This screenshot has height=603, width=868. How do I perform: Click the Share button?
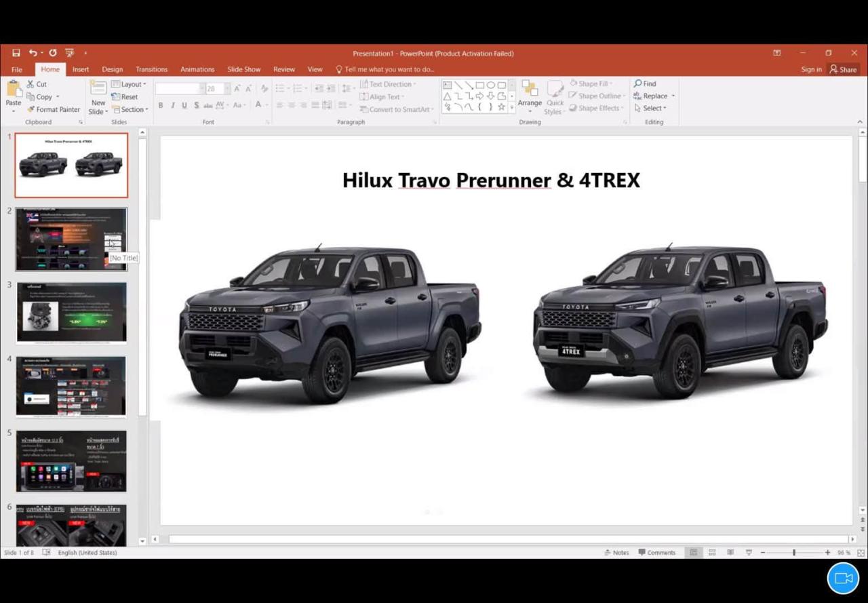(844, 69)
